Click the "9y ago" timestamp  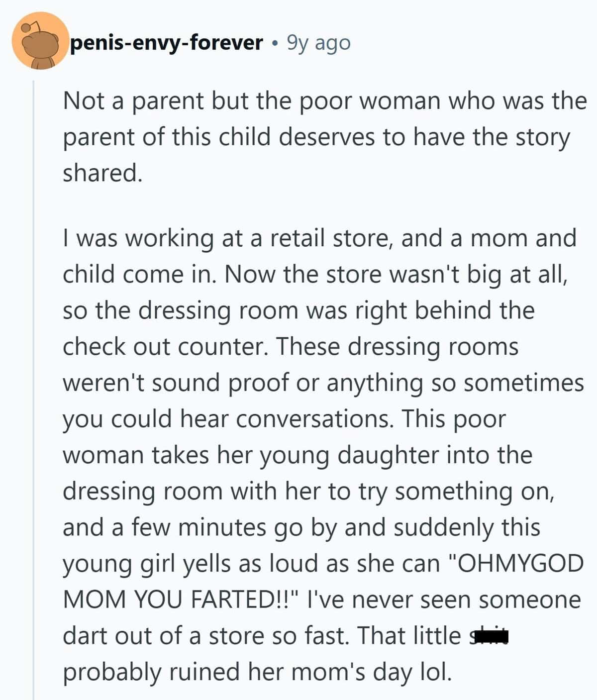(x=318, y=43)
